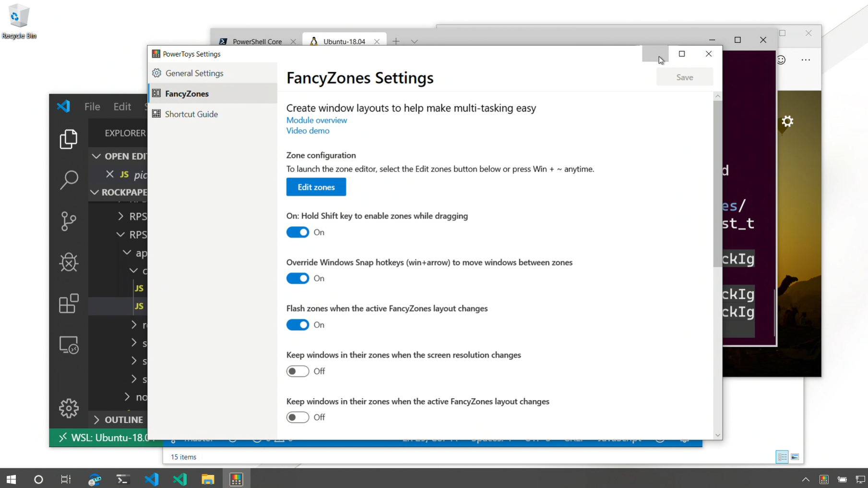868x488 pixels.
Task: Turn off Hold Shift key to enable zones
Action: 297,232
